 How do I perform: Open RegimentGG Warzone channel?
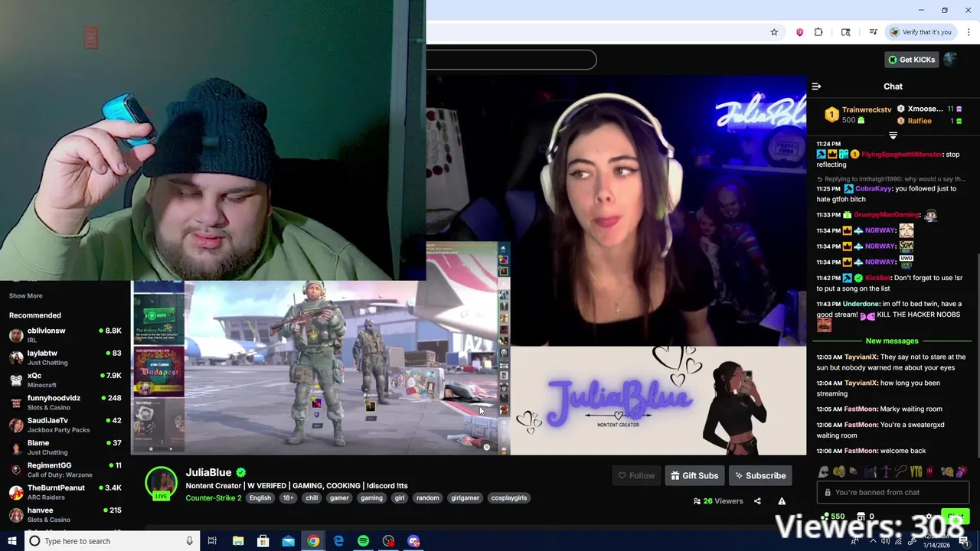(x=65, y=470)
